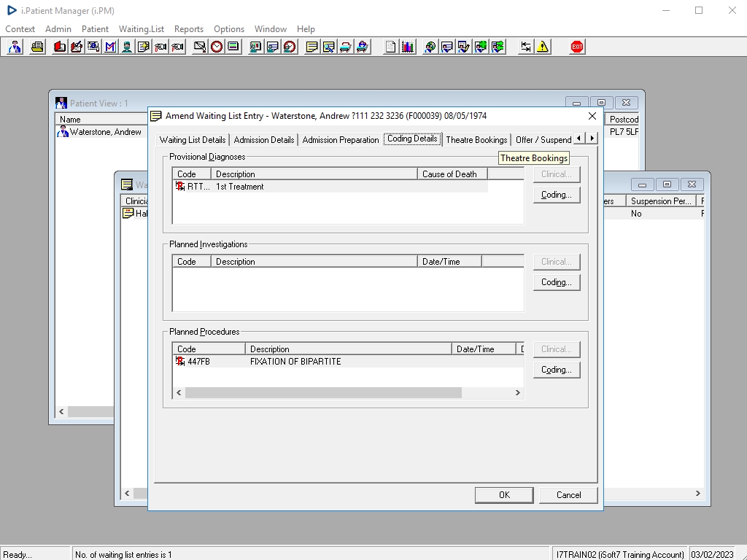Open the Admin menu

[x=58, y=29]
